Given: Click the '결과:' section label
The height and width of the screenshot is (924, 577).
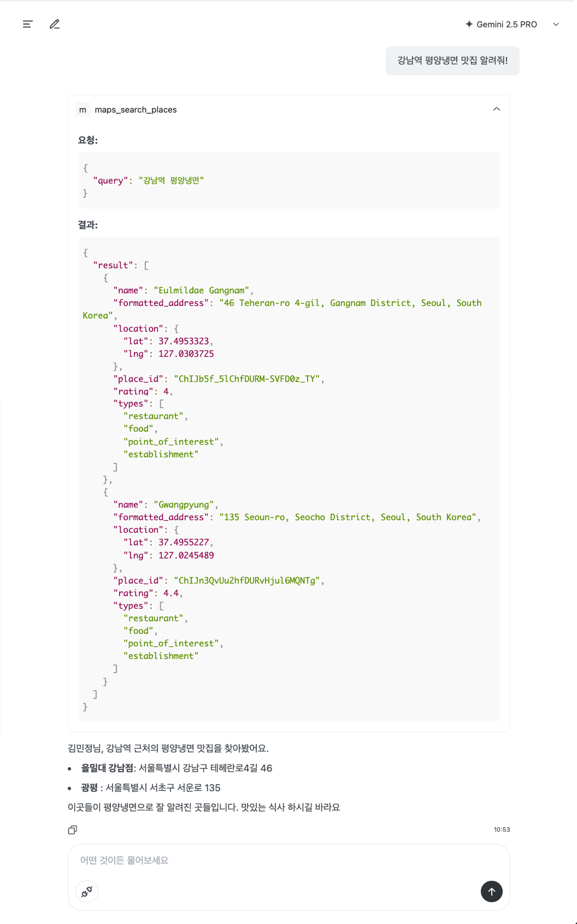Looking at the screenshot, I should [x=88, y=225].
